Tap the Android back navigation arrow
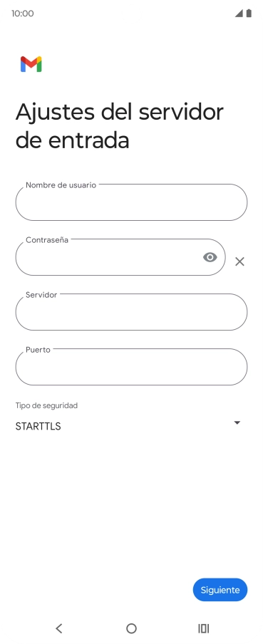The width and height of the screenshot is (263, 644). [x=59, y=628]
